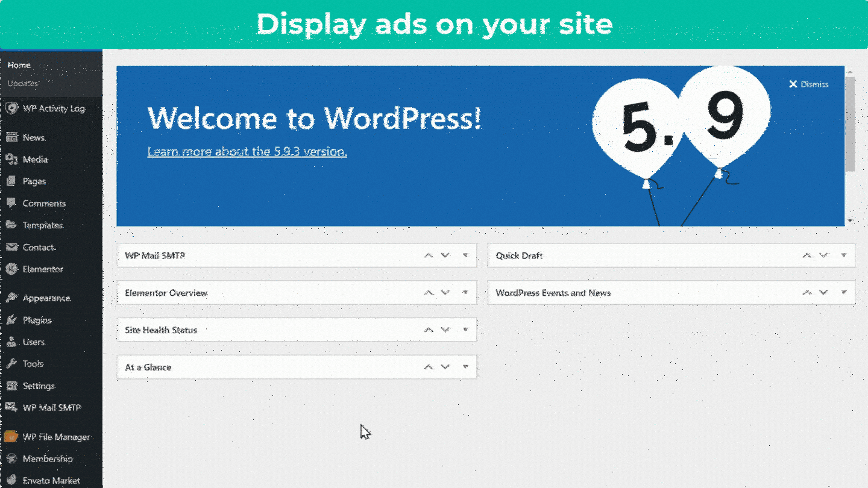This screenshot has height=488, width=868.
Task: Move Elementor Overview widget down
Action: [x=445, y=293]
